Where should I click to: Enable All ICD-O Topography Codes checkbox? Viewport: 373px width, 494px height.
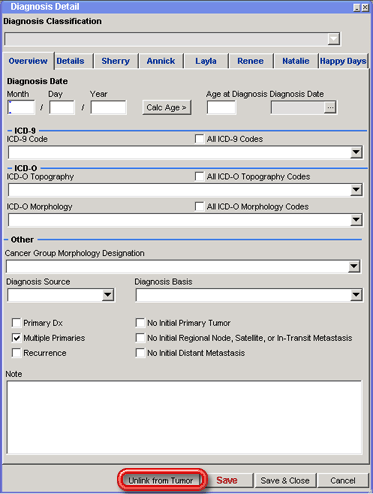[x=199, y=176]
